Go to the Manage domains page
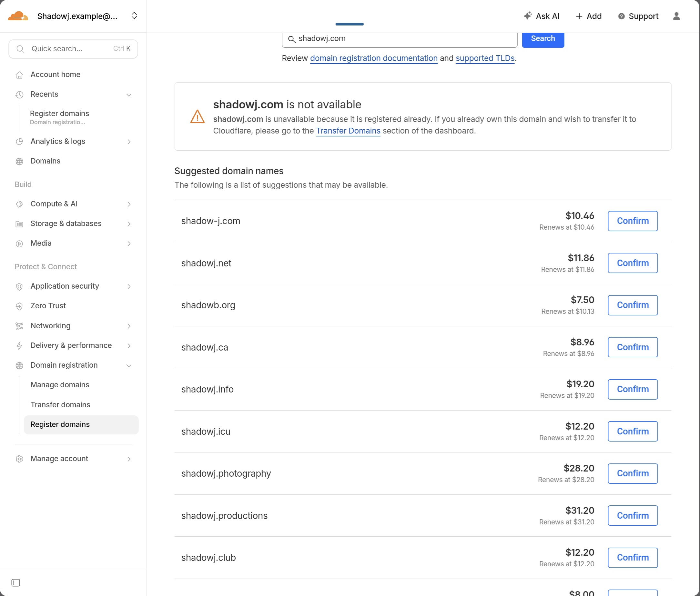Viewport: 700px width, 596px height. click(60, 385)
